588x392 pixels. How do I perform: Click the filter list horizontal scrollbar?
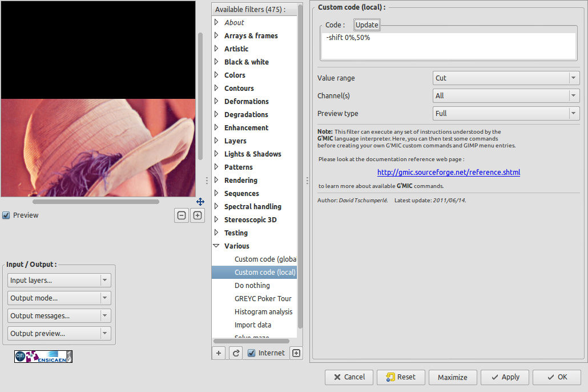pyautogui.click(x=251, y=341)
